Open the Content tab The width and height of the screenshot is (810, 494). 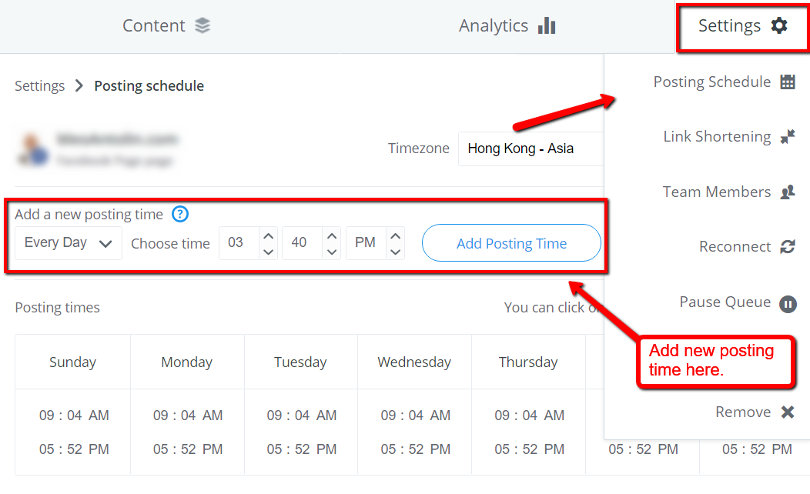[x=166, y=25]
